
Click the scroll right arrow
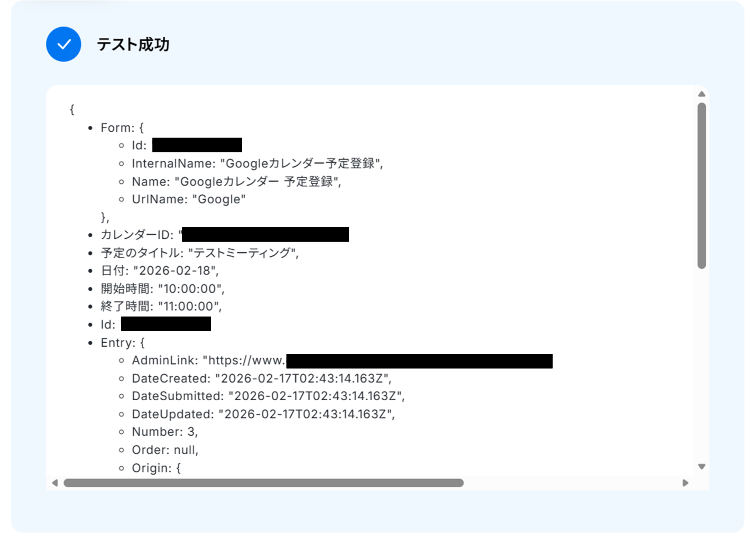(x=685, y=483)
